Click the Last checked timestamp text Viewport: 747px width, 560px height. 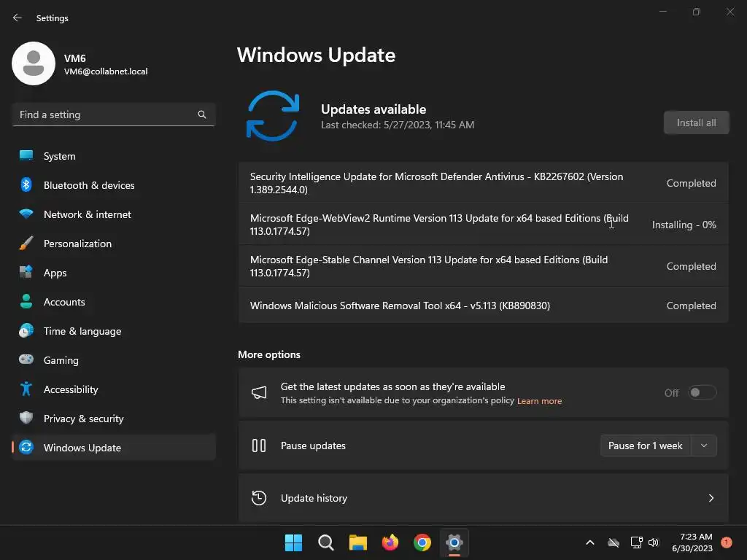pos(398,125)
